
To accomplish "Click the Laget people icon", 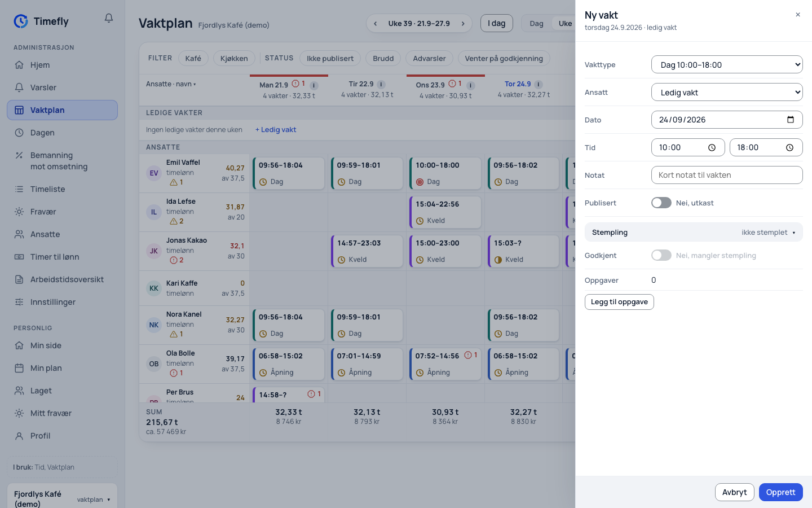I will 19,391.
